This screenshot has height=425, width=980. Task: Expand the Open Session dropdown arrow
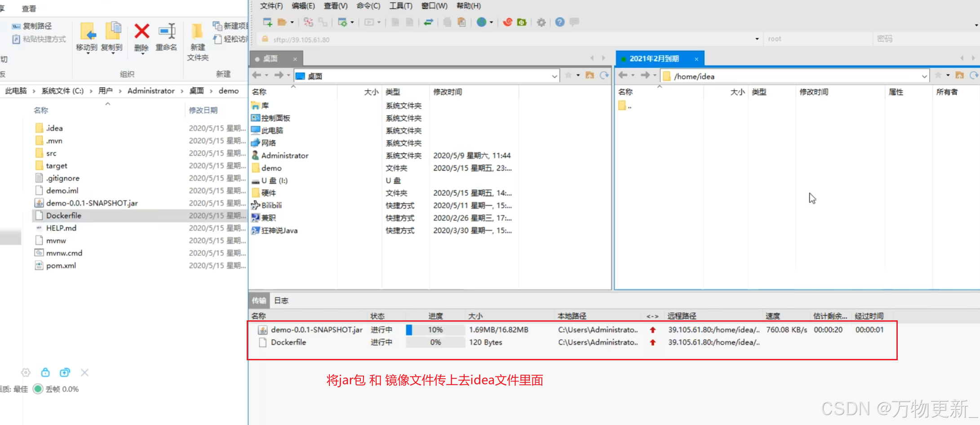[x=292, y=22]
